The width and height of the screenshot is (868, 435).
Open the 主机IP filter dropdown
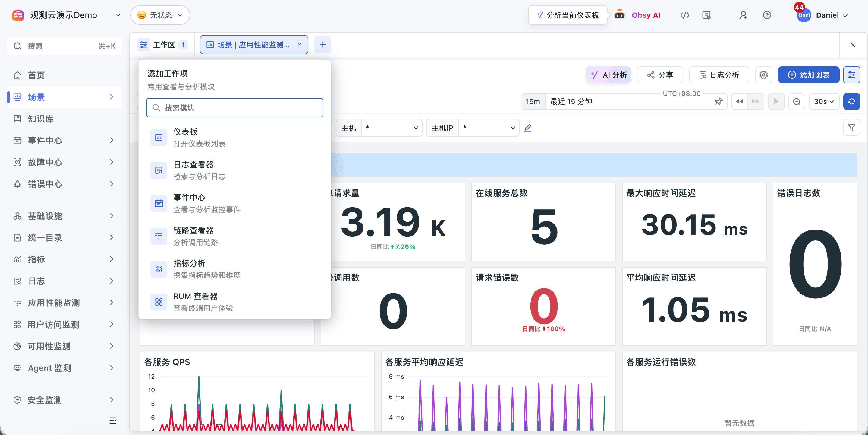click(x=489, y=128)
